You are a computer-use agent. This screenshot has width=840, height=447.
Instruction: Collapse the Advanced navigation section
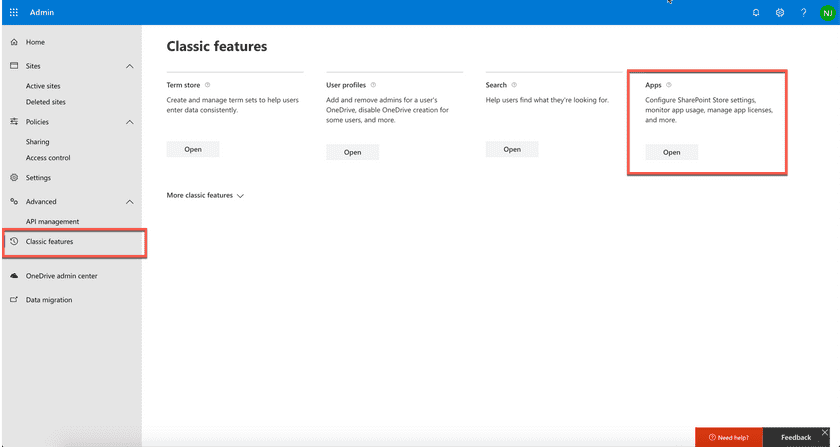click(130, 202)
